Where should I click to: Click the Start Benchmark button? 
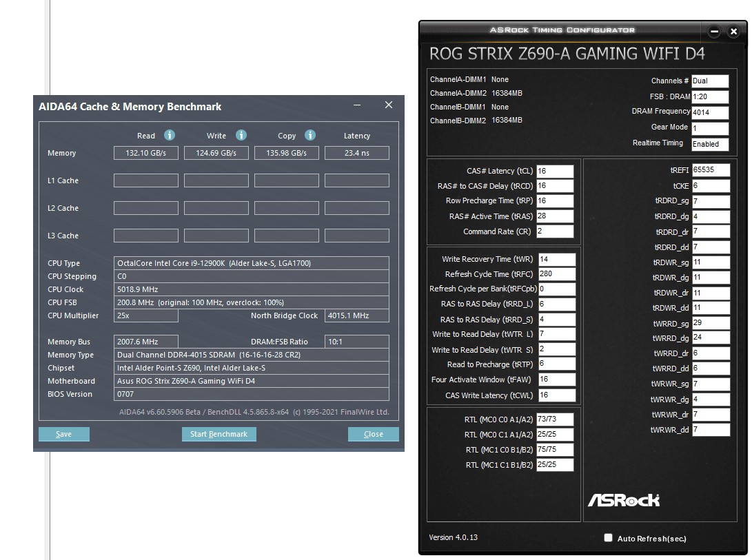(x=219, y=434)
